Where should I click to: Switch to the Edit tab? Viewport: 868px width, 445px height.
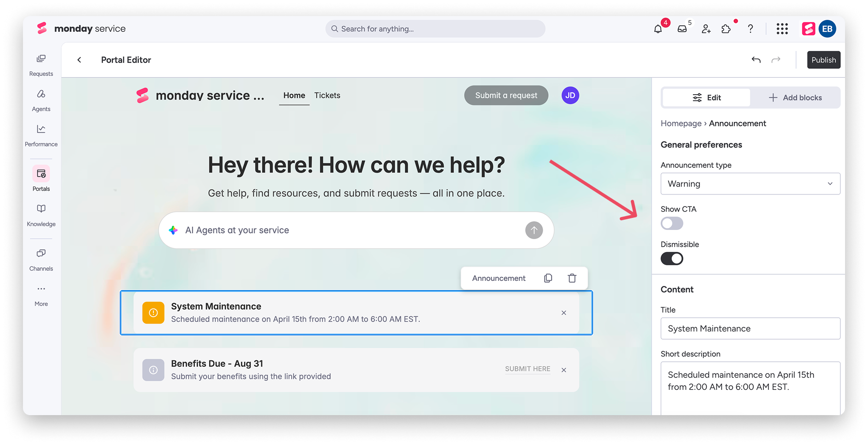[706, 97]
